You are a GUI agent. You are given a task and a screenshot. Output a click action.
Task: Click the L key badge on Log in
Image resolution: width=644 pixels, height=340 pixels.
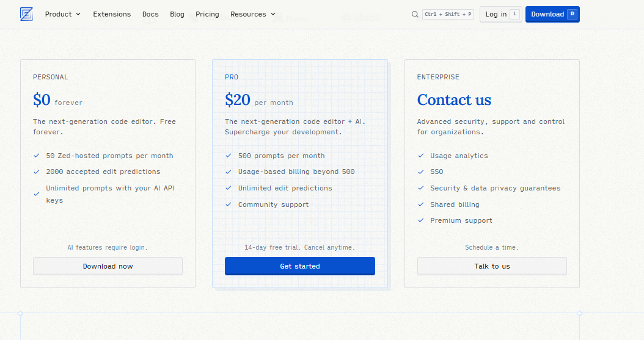(514, 15)
